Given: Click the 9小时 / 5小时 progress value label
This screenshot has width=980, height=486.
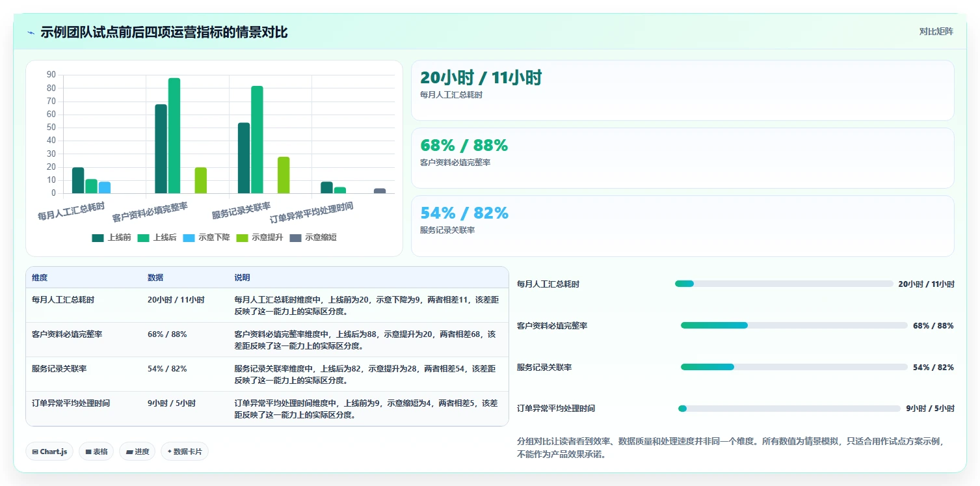Looking at the screenshot, I should click(930, 409).
